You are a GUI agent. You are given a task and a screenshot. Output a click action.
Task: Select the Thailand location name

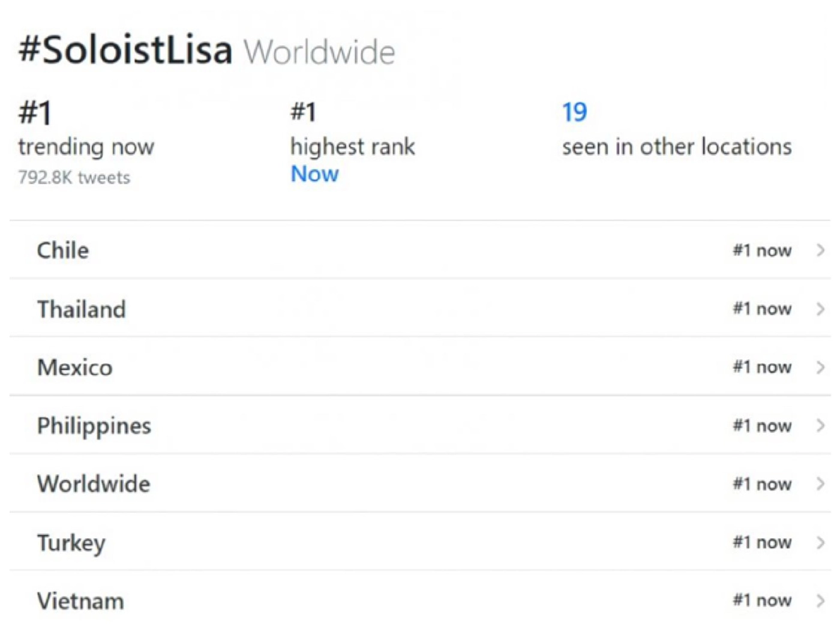coord(82,309)
